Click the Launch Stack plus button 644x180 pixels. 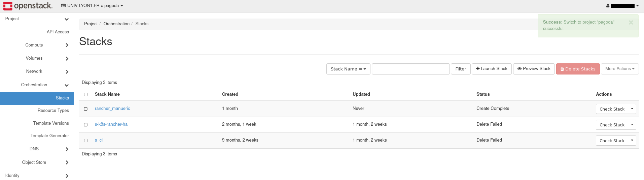[x=492, y=69]
